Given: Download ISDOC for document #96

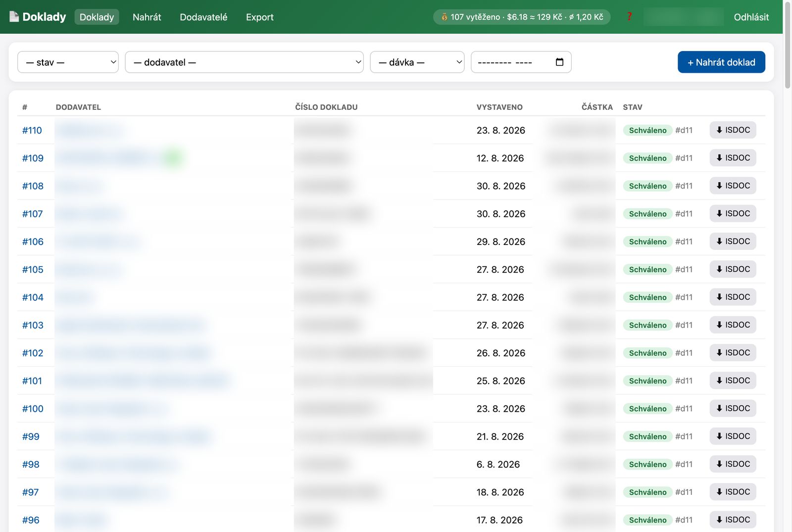Looking at the screenshot, I should coord(733,520).
